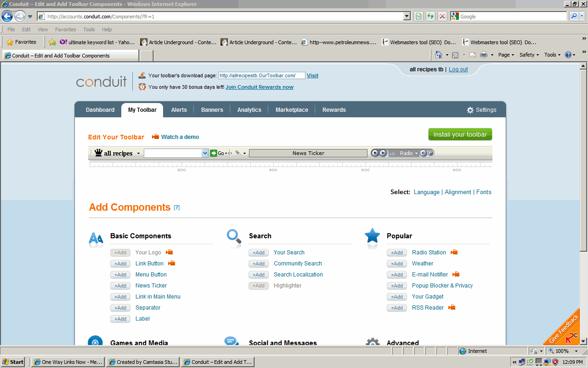
Task: Click +Add next to News Ticker
Action: 120,286
